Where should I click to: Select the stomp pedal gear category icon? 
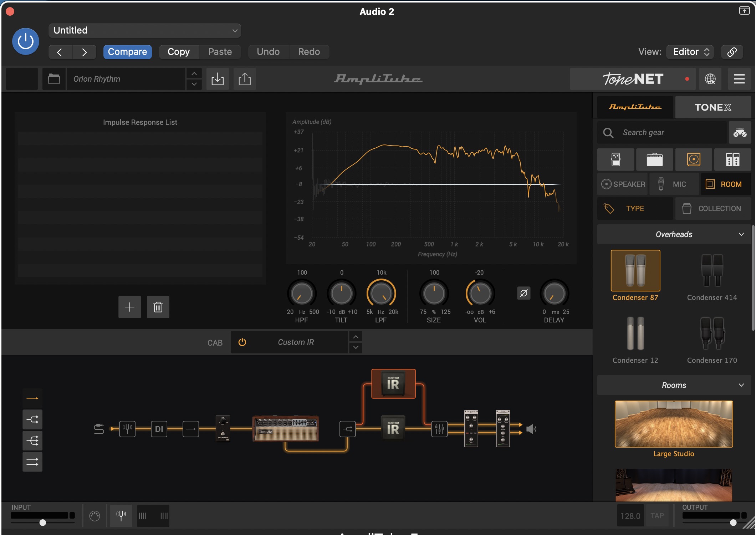tap(615, 159)
